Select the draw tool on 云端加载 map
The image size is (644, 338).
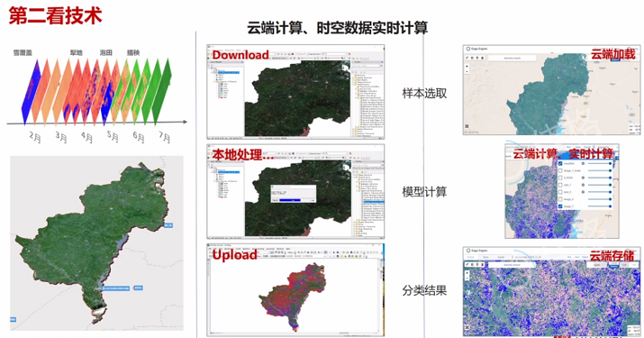click(x=467, y=58)
